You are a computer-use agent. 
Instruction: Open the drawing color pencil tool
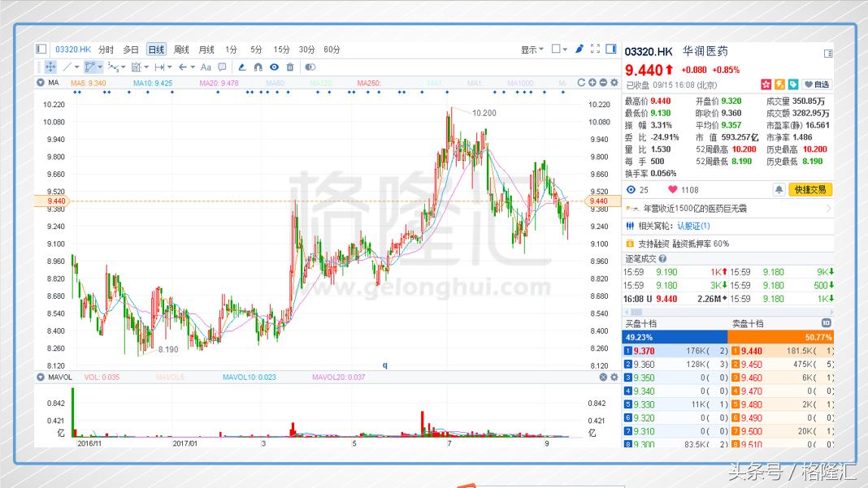(242, 67)
